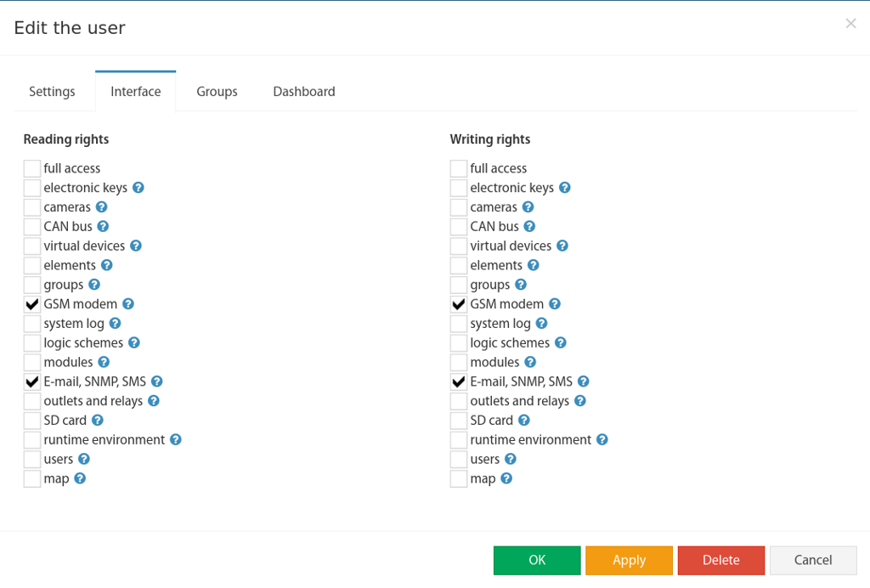Open help icon for E-mail, SNMP, SMS writing rights

pos(583,382)
